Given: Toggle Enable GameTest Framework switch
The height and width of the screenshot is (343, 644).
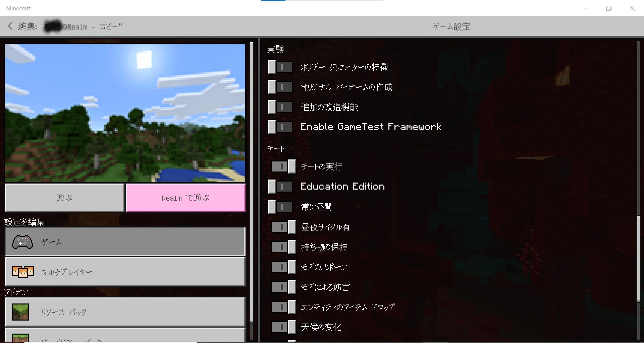Looking at the screenshot, I should point(280,127).
